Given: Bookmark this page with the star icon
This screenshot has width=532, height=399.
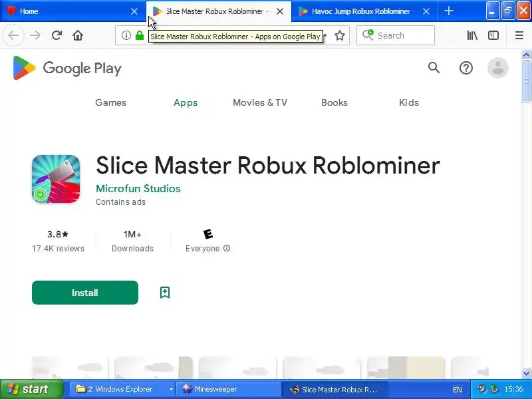Looking at the screenshot, I should [x=340, y=35].
